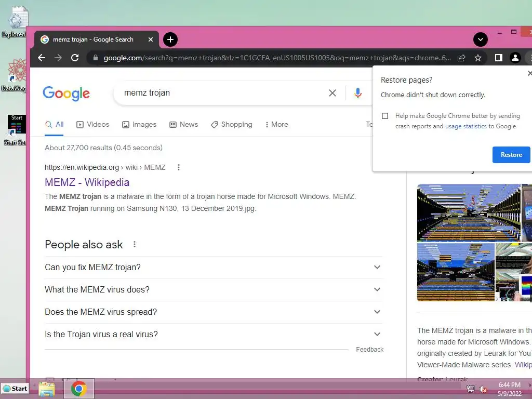Image resolution: width=532 pixels, height=399 pixels.
Task: Open the three-dot menu beside wikipedia.org URL
Action: [x=179, y=167]
